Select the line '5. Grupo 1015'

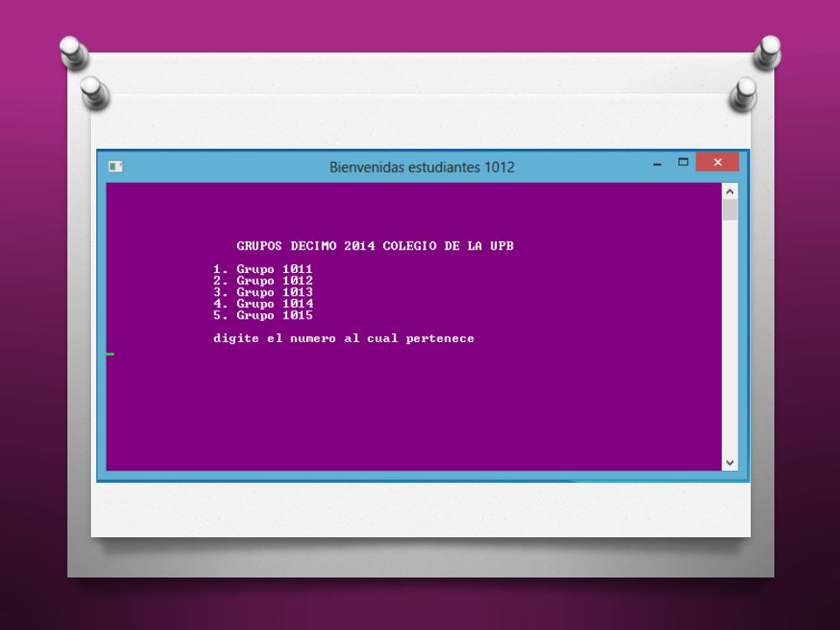pos(262,315)
